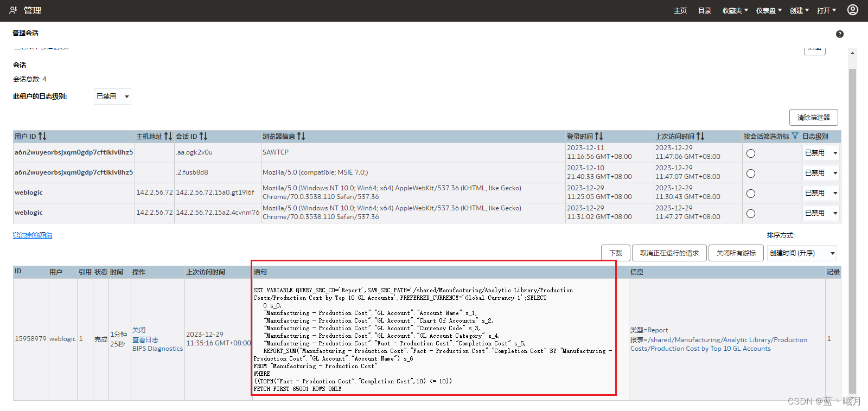Screen dimensions: 868x411
Task: Sort by 浏览器信息 column arrows
Action: (x=301, y=136)
